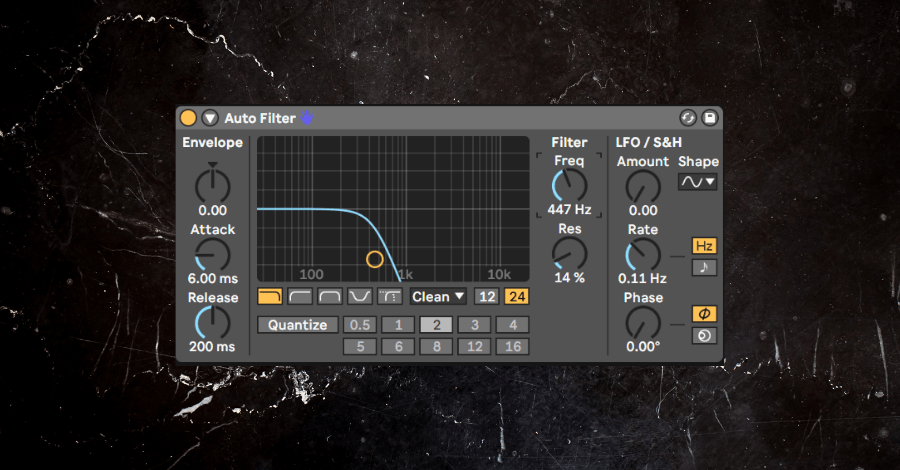The height and width of the screenshot is (470, 900).
Task: Click the filter Freq knob
Action: click(569, 186)
